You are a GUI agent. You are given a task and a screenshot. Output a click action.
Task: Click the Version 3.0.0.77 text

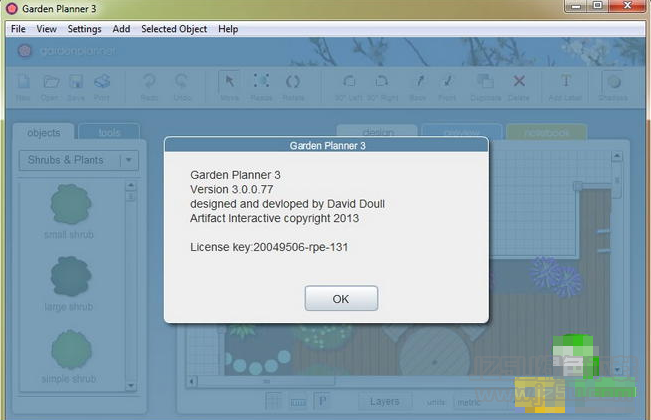coord(232,190)
